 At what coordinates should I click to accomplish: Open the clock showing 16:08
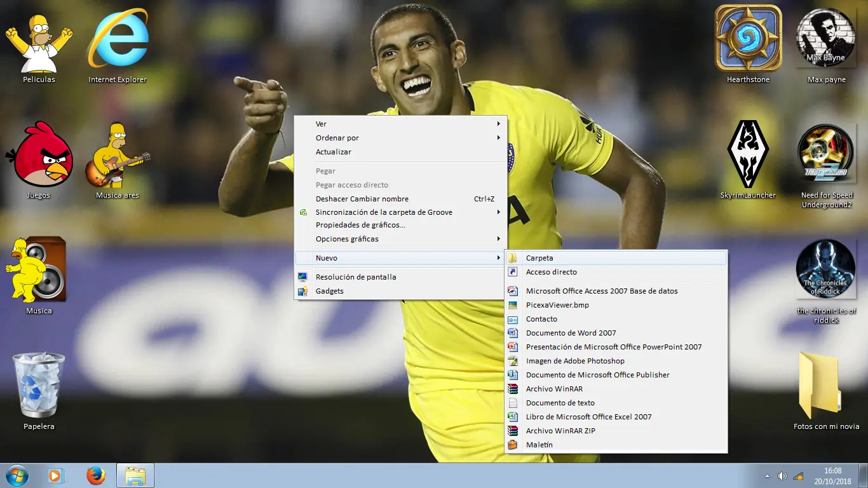click(x=832, y=476)
